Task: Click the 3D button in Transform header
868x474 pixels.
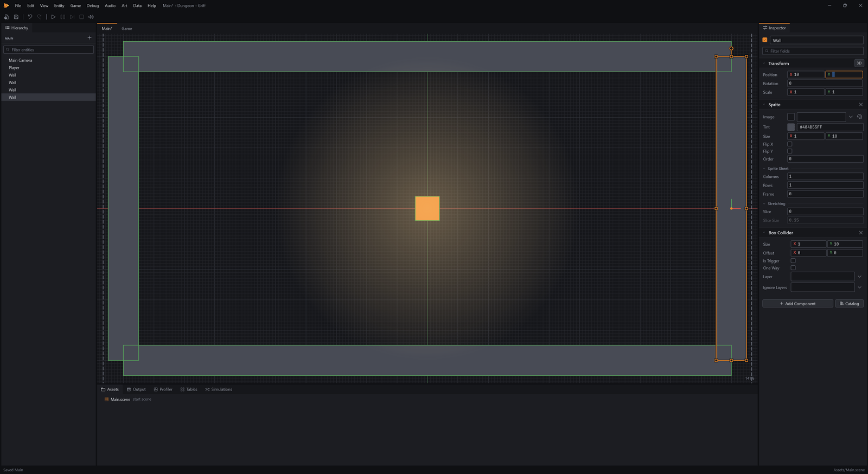Action: pos(859,63)
